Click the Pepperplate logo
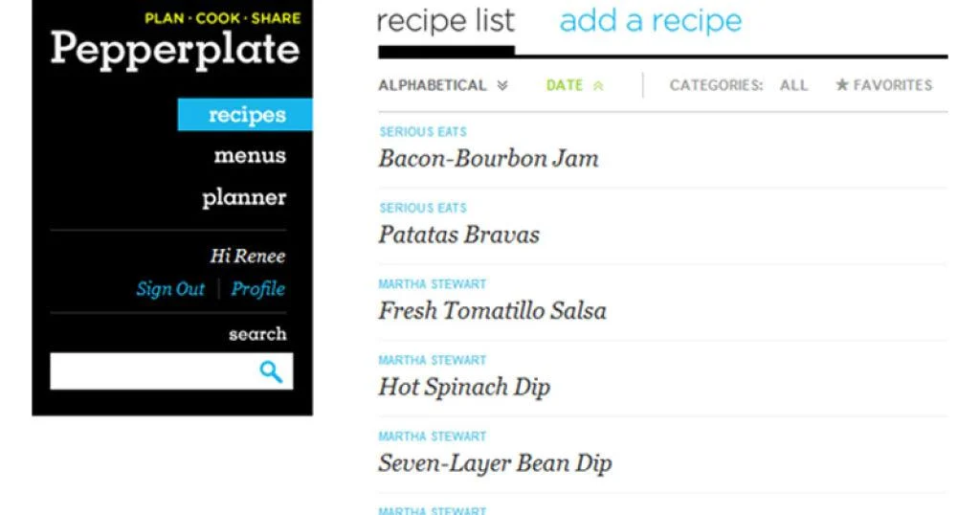980x515 pixels. [x=174, y=48]
